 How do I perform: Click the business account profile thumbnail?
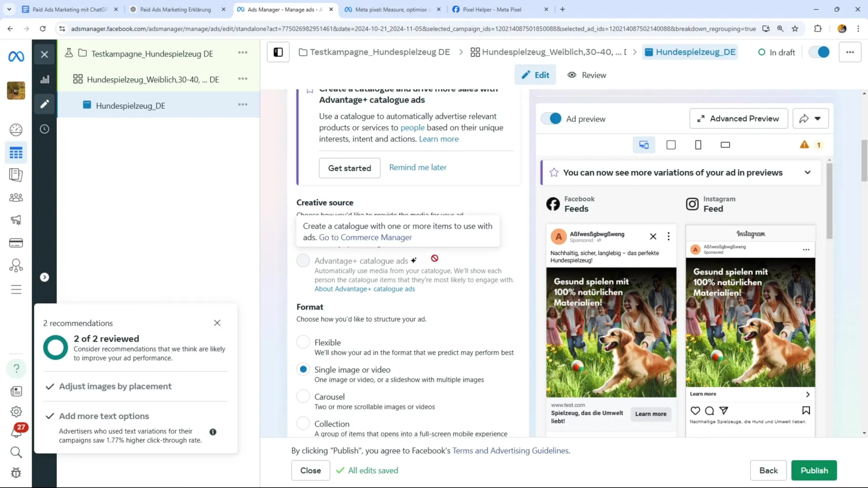16,90
